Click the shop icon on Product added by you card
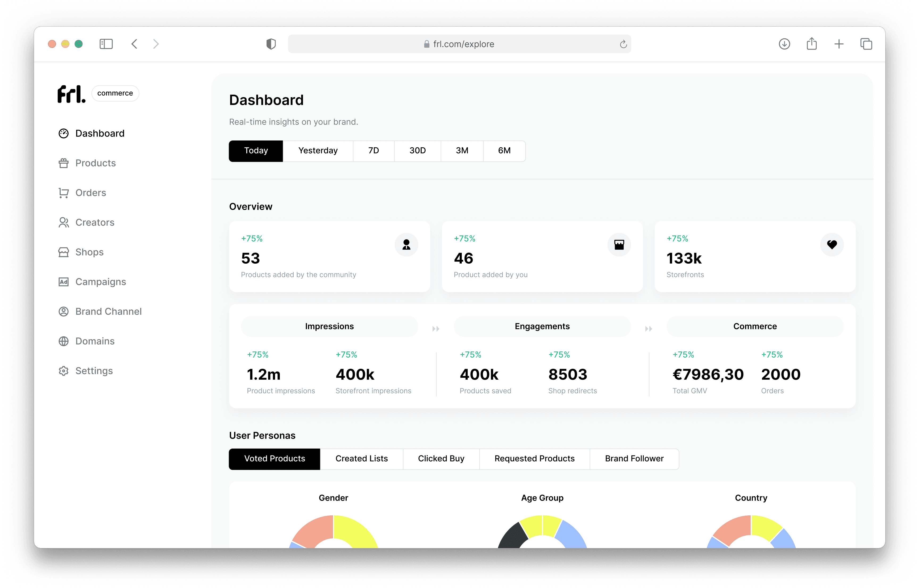This screenshot has width=918, height=588. click(619, 245)
